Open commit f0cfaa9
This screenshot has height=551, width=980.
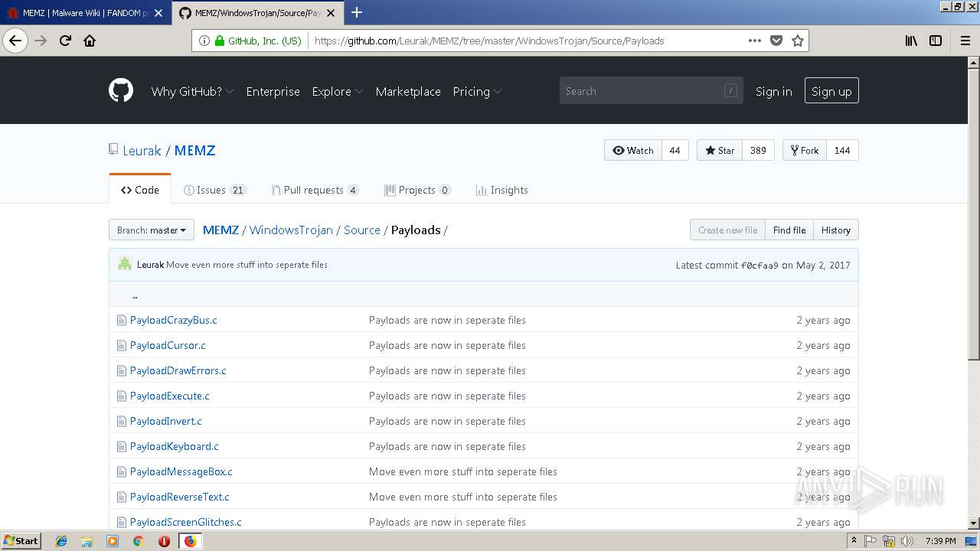pos(759,265)
